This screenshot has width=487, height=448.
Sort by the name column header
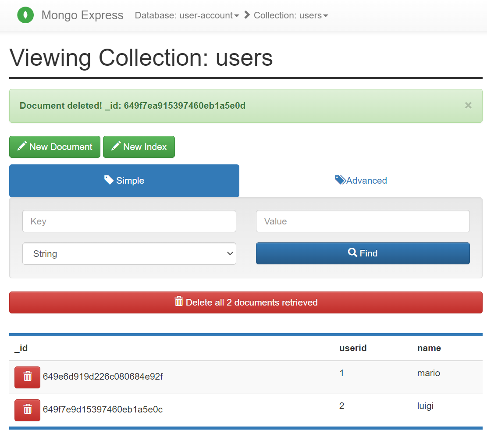429,348
